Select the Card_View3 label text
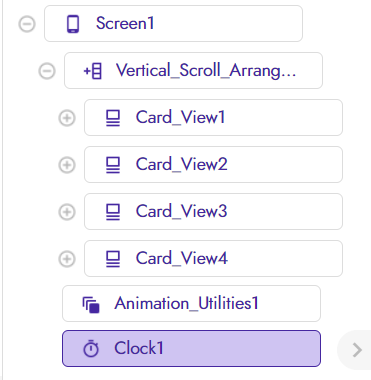Image resolution: width=371 pixels, height=380 pixels. coord(181,211)
